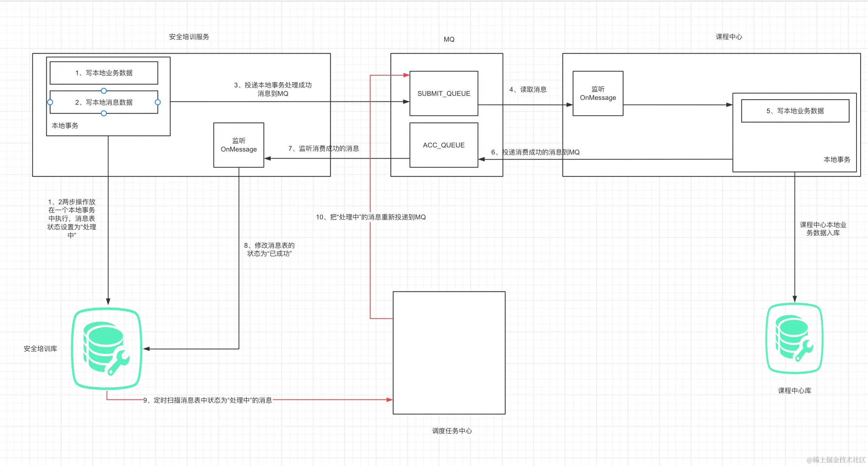The image size is (868, 466).
Task: Click 监听 OnMessage box in 课程中心
Action: [x=598, y=93]
